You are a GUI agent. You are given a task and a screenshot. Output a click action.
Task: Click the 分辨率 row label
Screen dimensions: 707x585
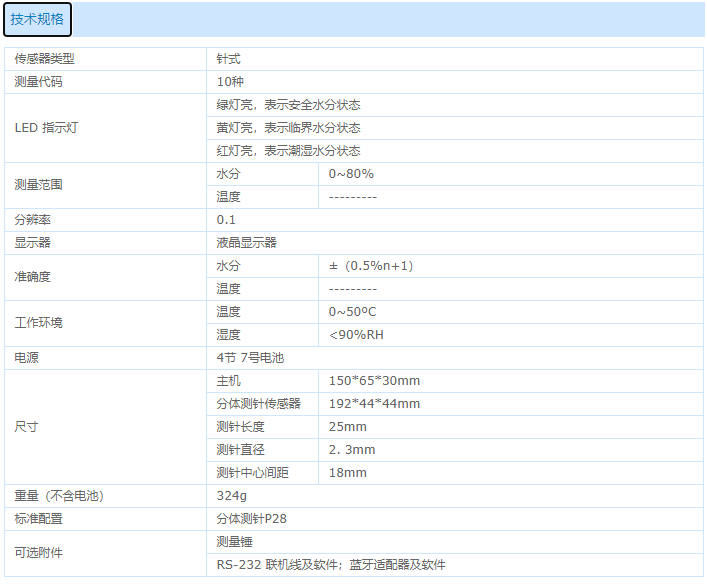32,220
